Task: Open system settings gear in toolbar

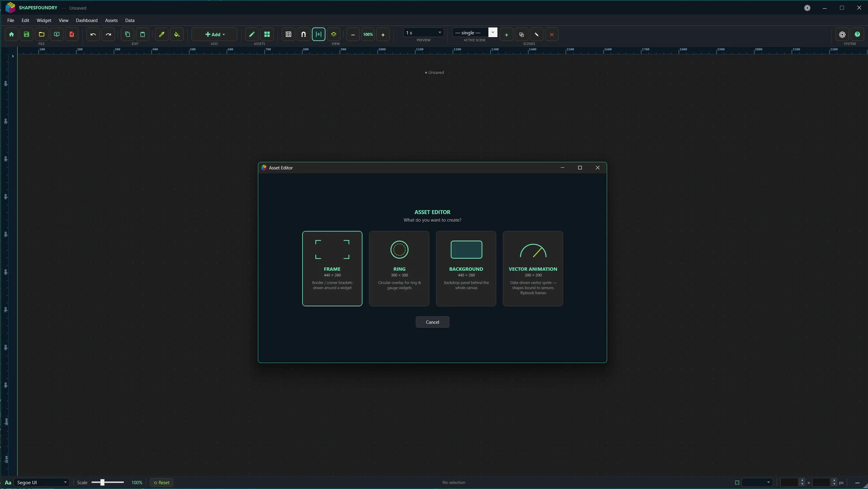Action: click(x=842, y=34)
